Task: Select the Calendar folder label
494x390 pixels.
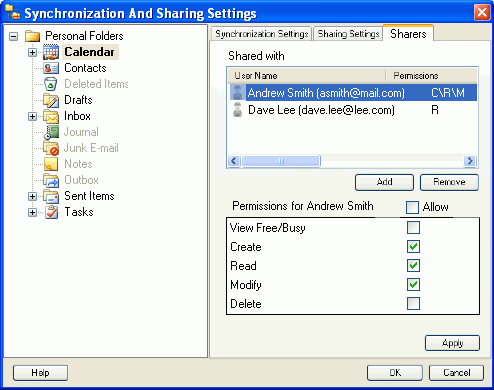Action: [89, 52]
